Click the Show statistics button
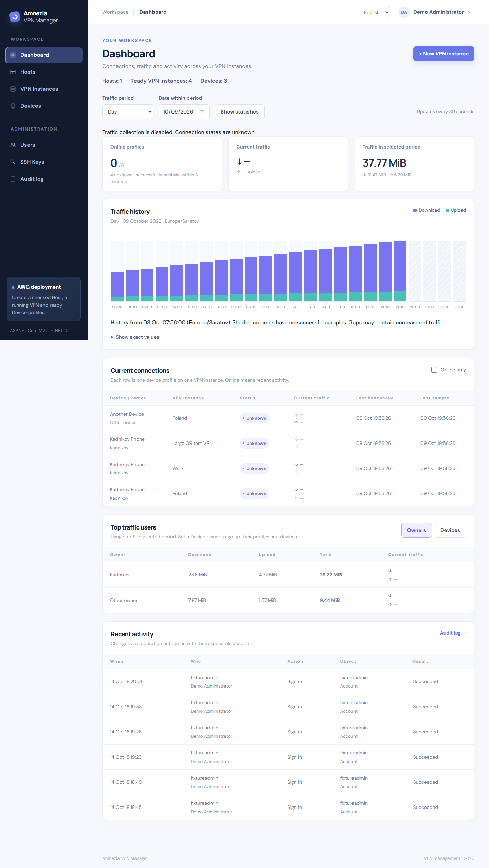Screen dimensions: 489x868 click(240, 112)
